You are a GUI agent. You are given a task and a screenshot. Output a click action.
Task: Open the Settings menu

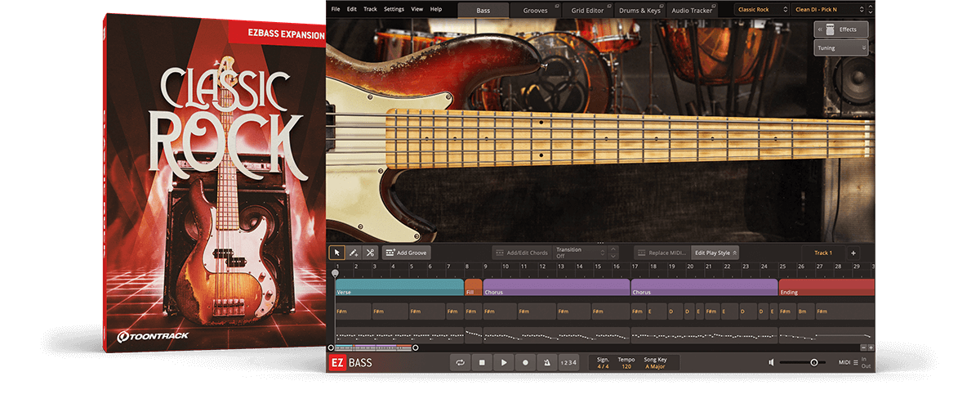tap(394, 9)
